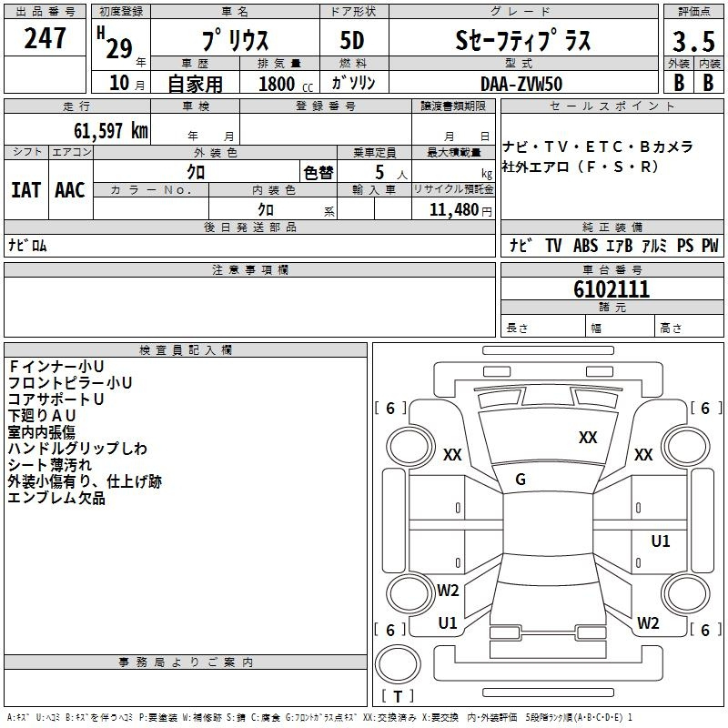The image size is (728, 728).
Task: Click lot number 247
Action: pyautogui.click(x=45, y=38)
